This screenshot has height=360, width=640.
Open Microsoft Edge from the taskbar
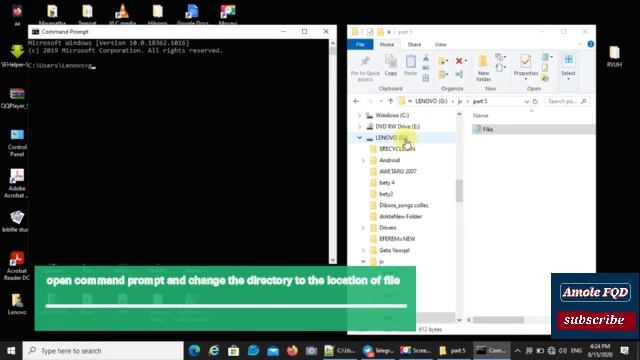pos(194,351)
